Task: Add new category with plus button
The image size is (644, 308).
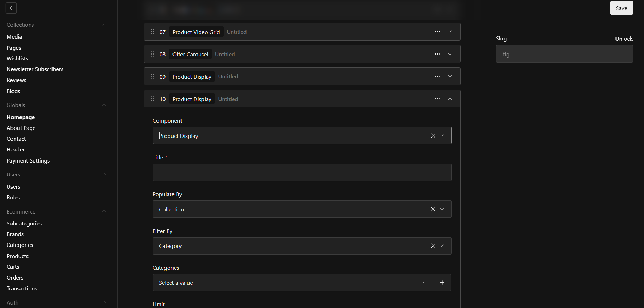Action: click(442, 283)
